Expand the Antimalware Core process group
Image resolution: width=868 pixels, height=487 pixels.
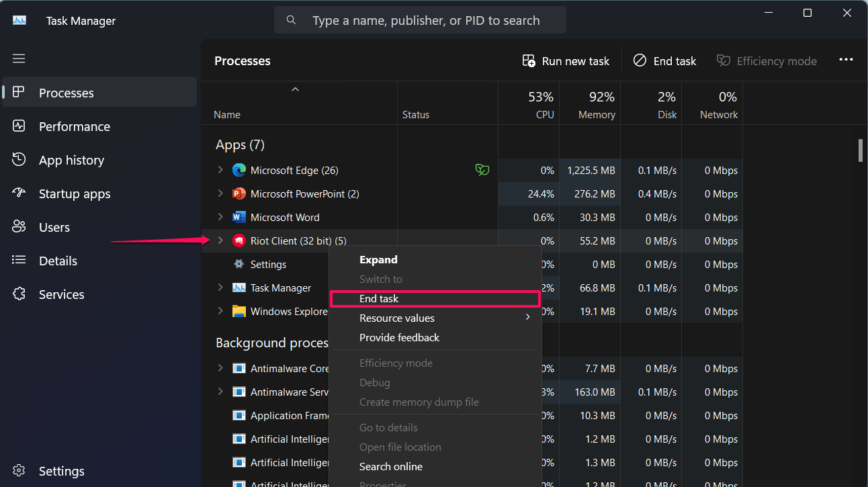pos(220,368)
